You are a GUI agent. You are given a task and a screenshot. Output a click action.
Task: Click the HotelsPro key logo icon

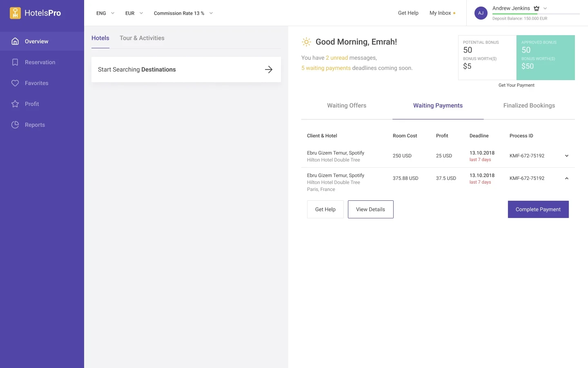[x=15, y=13]
